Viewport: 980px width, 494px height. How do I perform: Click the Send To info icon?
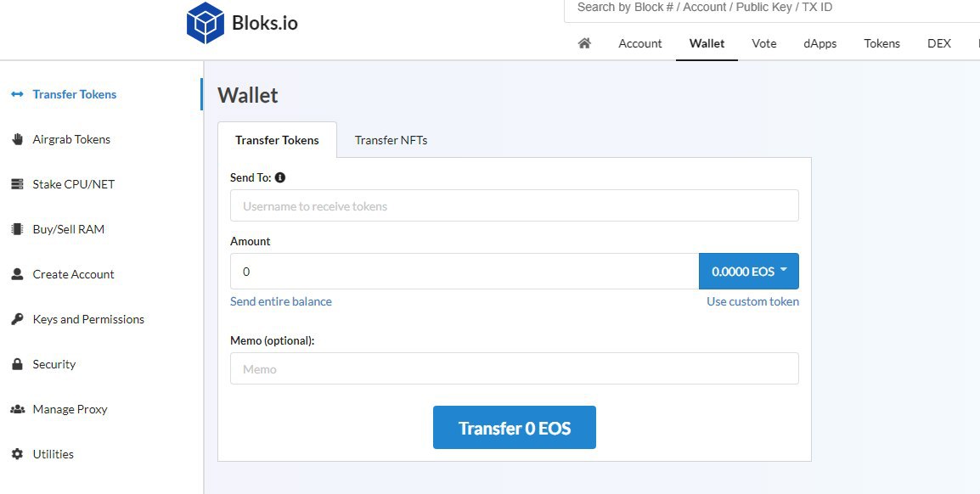click(x=280, y=177)
